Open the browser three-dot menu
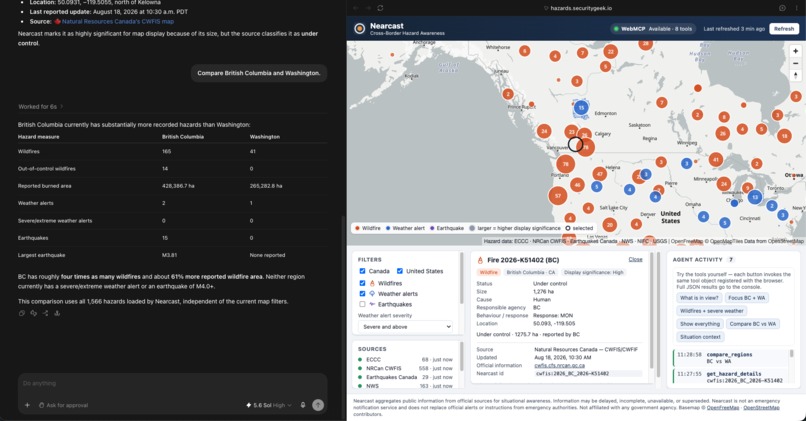 coord(795,8)
